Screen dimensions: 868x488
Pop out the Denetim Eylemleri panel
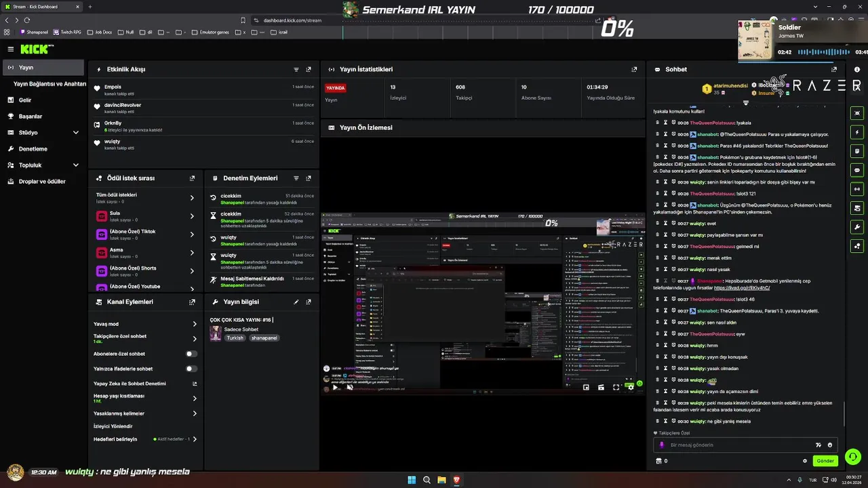(309, 178)
